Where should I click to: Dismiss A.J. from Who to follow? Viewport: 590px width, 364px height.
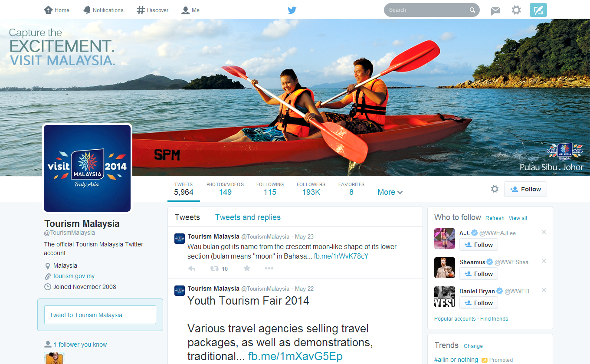[x=544, y=232]
